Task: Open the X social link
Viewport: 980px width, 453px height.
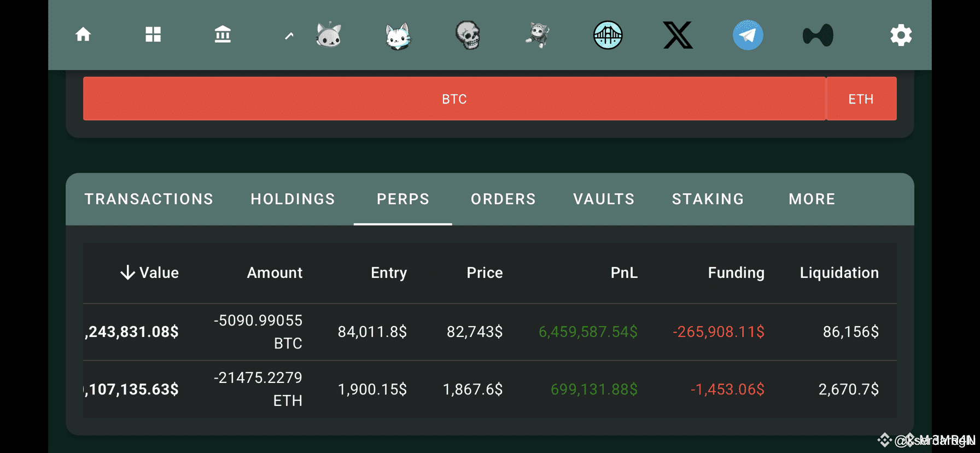Action: [678, 35]
